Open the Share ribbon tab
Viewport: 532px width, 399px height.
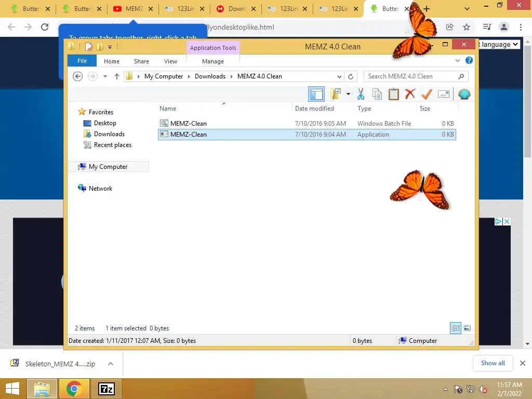pos(141,61)
